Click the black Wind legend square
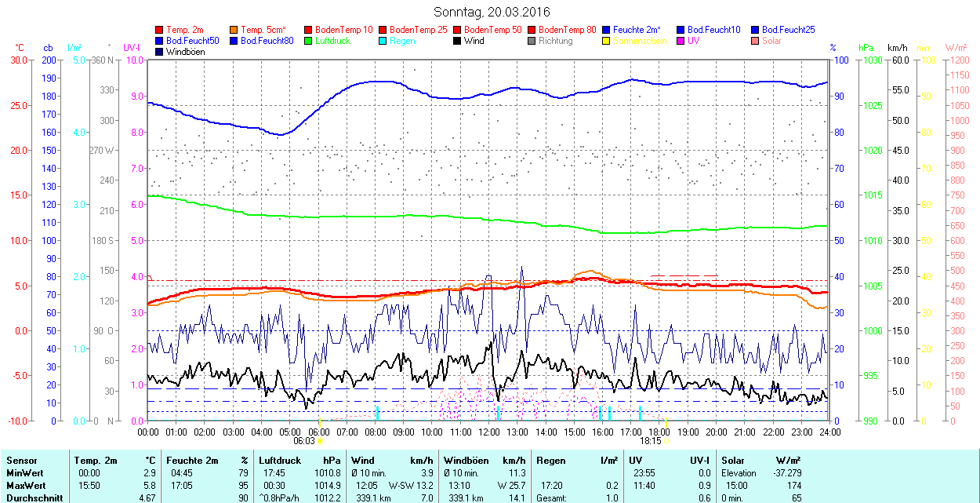The height and width of the screenshot is (503, 980). pyautogui.click(x=457, y=41)
